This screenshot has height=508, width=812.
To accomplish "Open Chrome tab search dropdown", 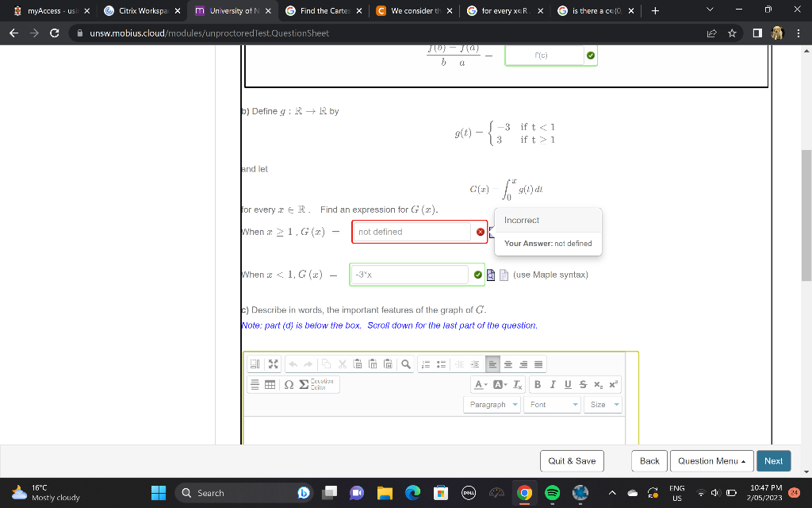I will [x=710, y=10].
